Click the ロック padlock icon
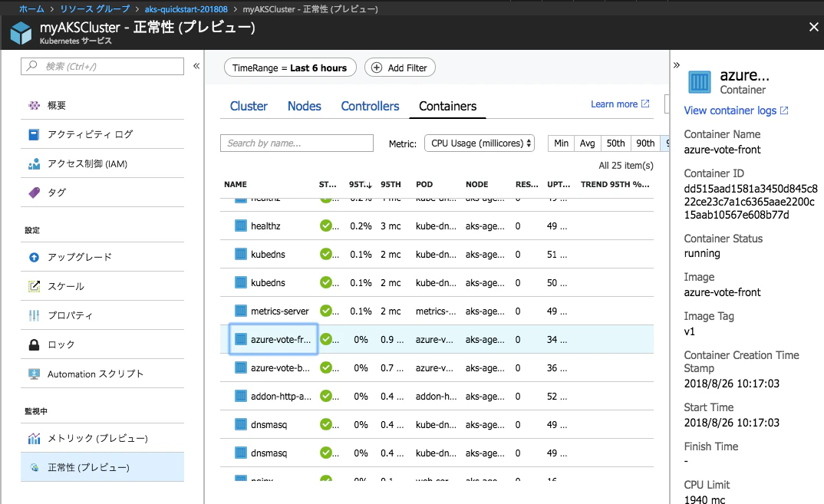Screen dimensions: 824x504 pyautogui.click(x=35, y=344)
